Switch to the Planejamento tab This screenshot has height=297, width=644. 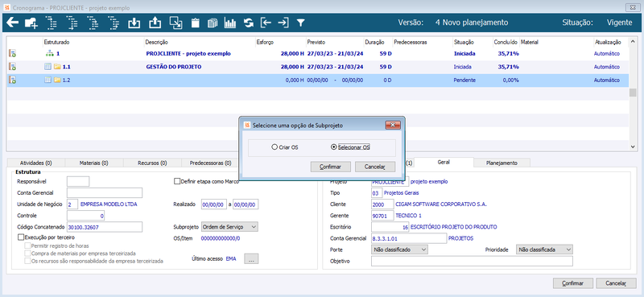[502, 163]
